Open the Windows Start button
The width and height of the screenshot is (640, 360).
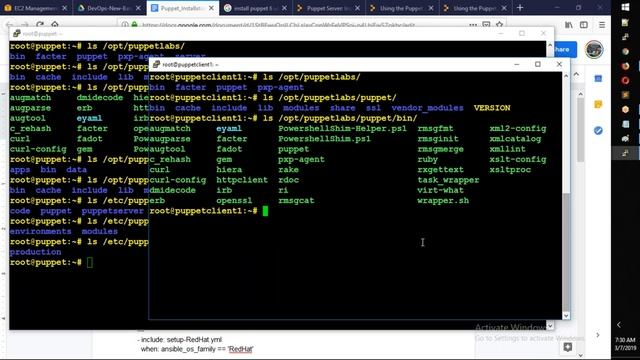coord(625,7)
